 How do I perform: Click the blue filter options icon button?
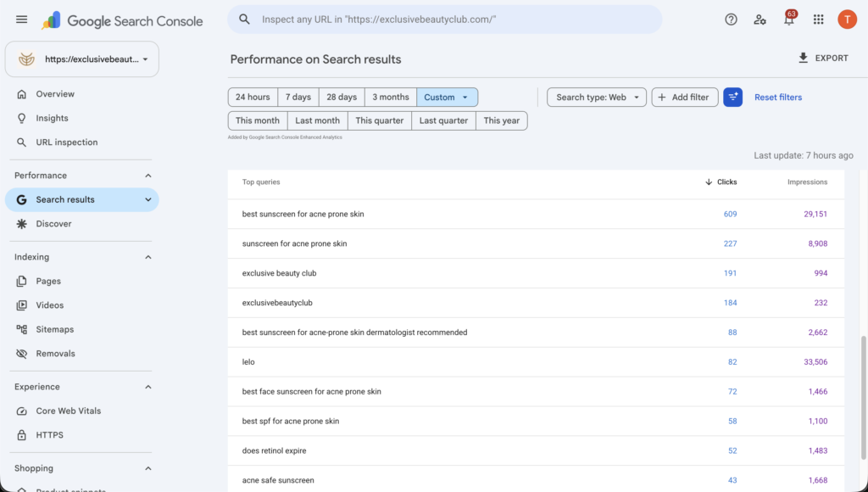coord(732,97)
